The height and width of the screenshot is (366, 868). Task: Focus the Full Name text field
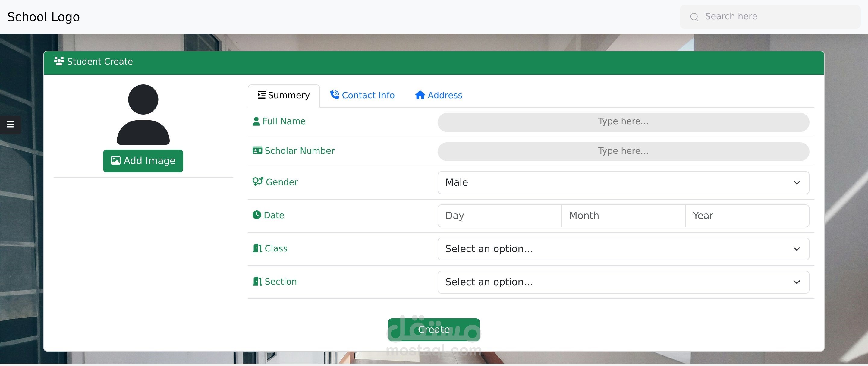click(623, 122)
